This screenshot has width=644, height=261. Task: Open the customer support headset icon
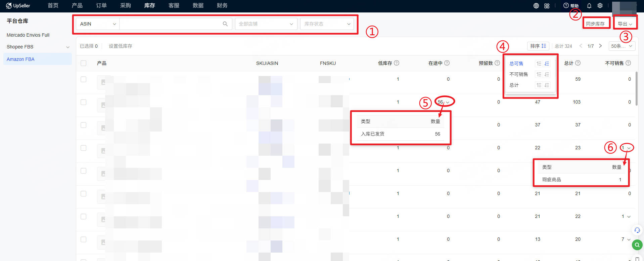click(637, 230)
